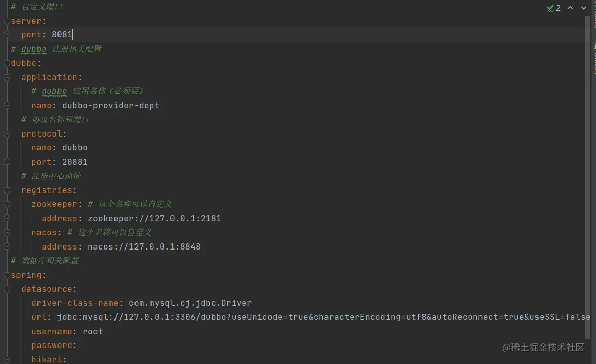Click the com.mysql.cj.jdbc.Driver class name
Screen dimensions: 596x364
pos(190,303)
